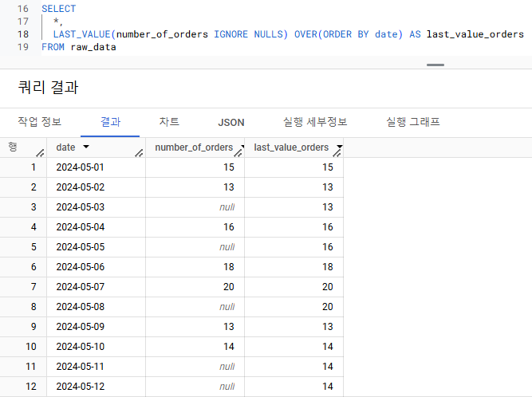Open the 실행 세부정보 tab
The image size is (532, 397).
[x=315, y=122]
